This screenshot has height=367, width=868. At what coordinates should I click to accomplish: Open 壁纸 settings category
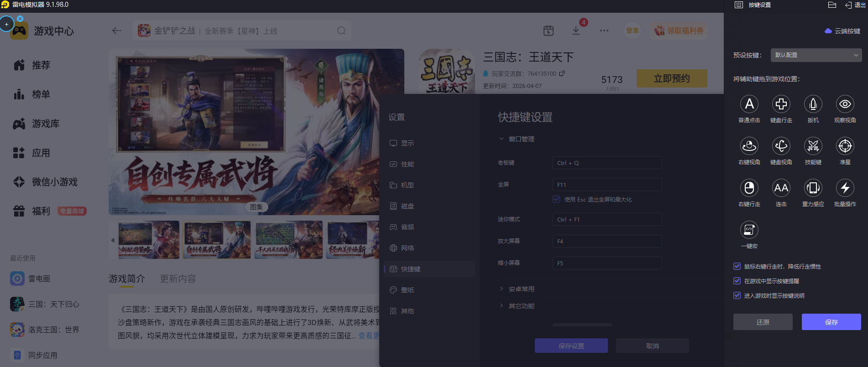point(429,290)
